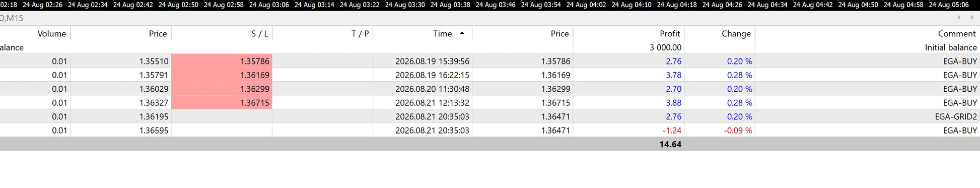Viewport: 980px width, 188px height.
Task: Click the left tab scroll arrow
Action: tap(959, 18)
